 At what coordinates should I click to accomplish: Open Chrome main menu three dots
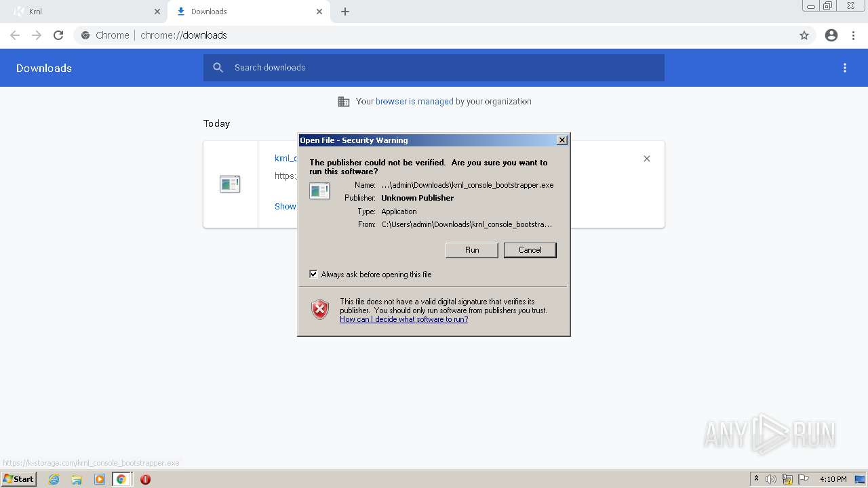pyautogui.click(x=854, y=35)
